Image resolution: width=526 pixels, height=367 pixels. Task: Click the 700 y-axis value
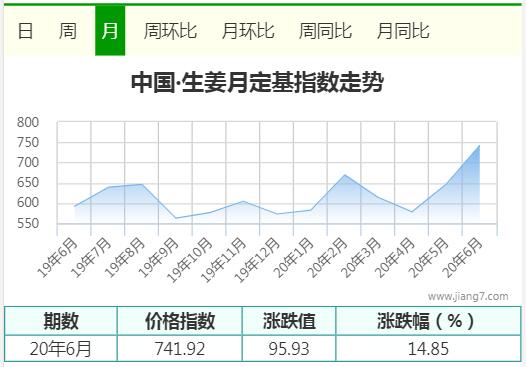click(x=28, y=163)
